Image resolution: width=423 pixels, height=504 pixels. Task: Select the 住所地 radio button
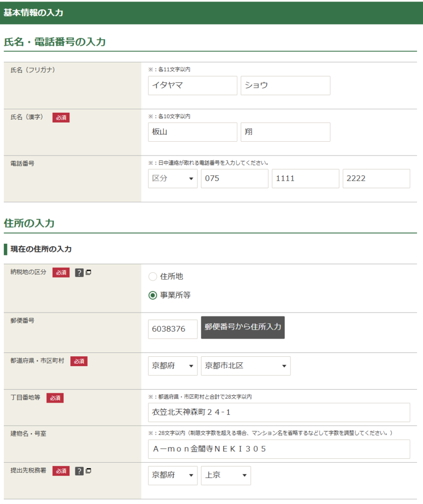(153, 277)
